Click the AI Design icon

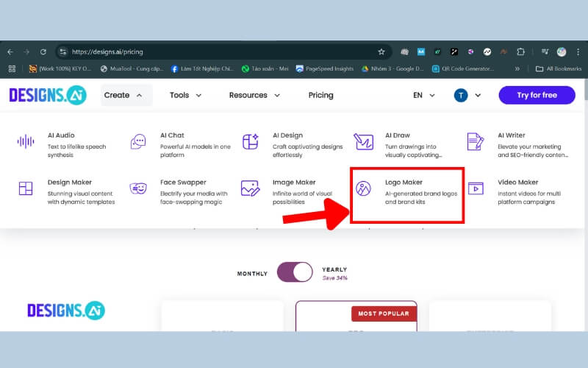tap(251, 141)
